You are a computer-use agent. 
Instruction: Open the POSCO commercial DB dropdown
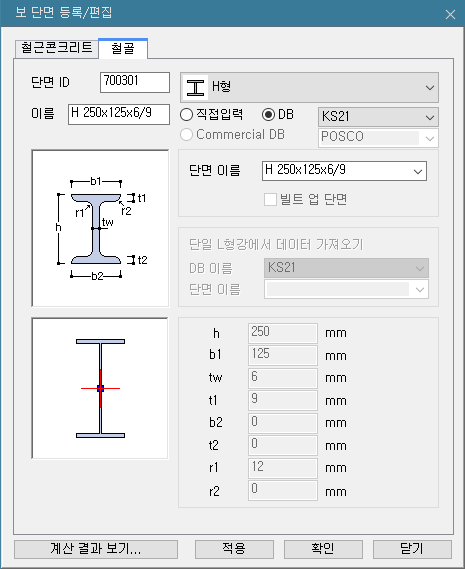pyautogui.click(x=378, y=138)
